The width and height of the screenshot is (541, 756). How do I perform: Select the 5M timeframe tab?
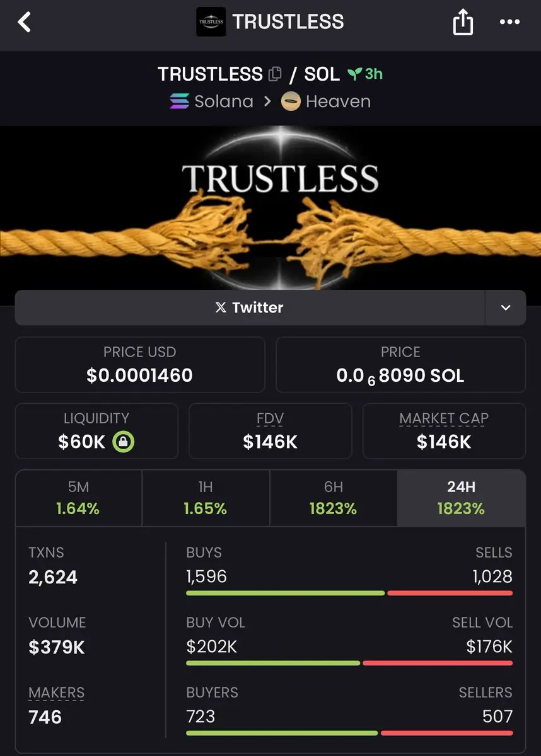79,498
